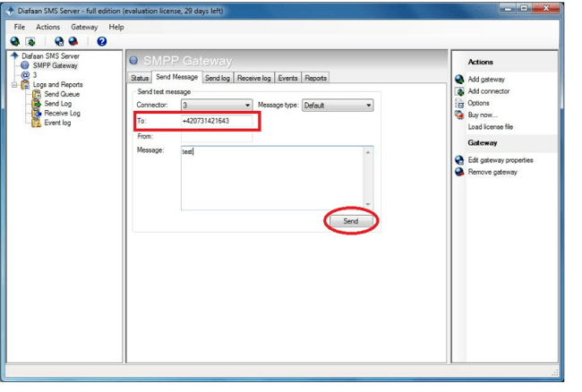Click the Remove gateway link
582x392 pixels.
point(492,172)
